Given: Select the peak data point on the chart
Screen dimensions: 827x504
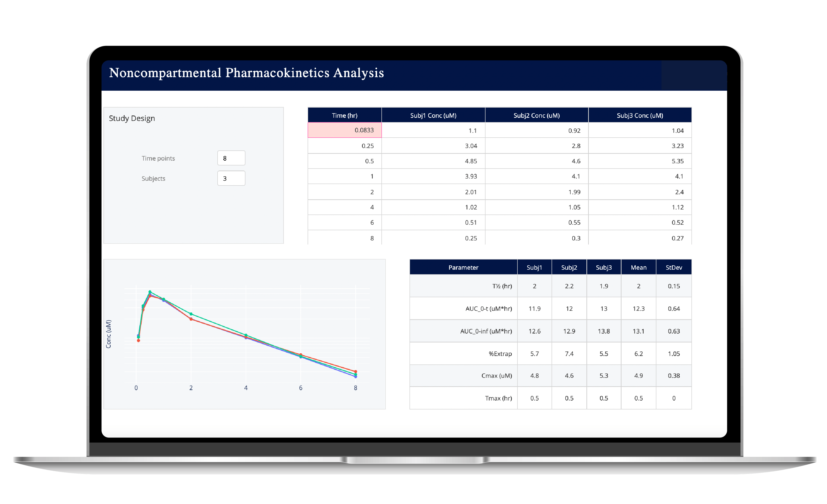Looking at the screenshot, I should click(x=150, y=292).
